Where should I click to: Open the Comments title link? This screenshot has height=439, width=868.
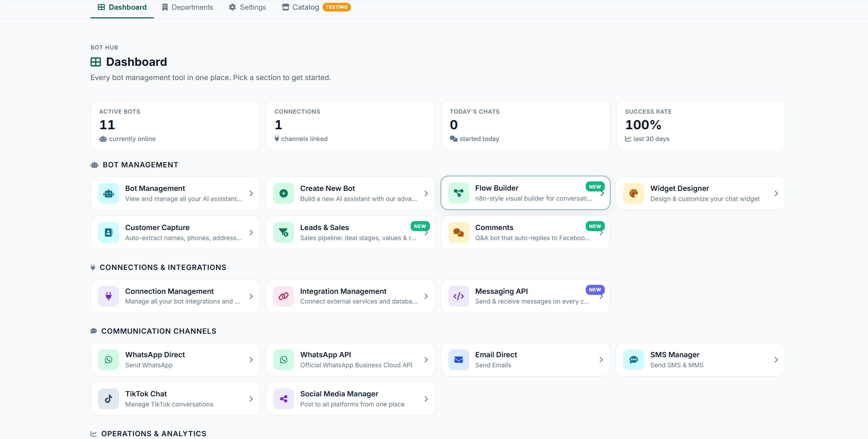(x=494, y=228)
